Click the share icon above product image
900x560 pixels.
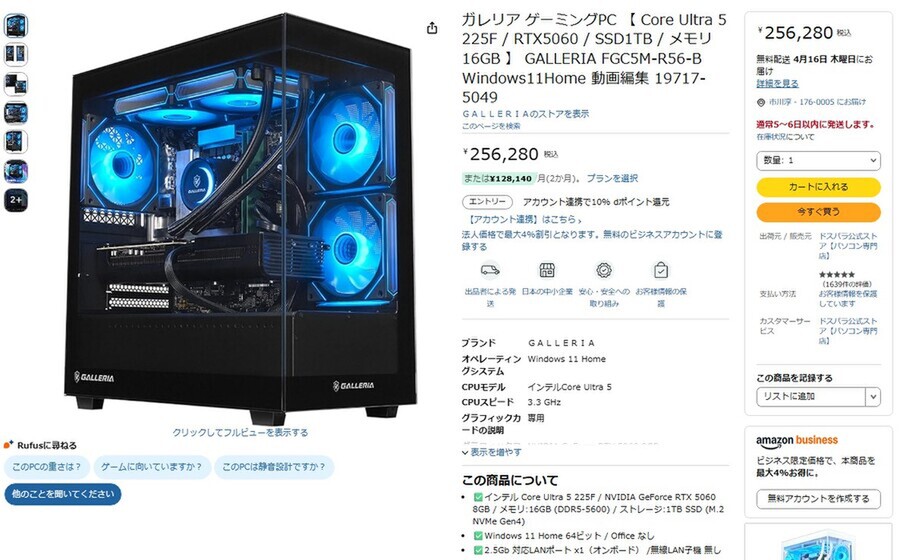432,28
